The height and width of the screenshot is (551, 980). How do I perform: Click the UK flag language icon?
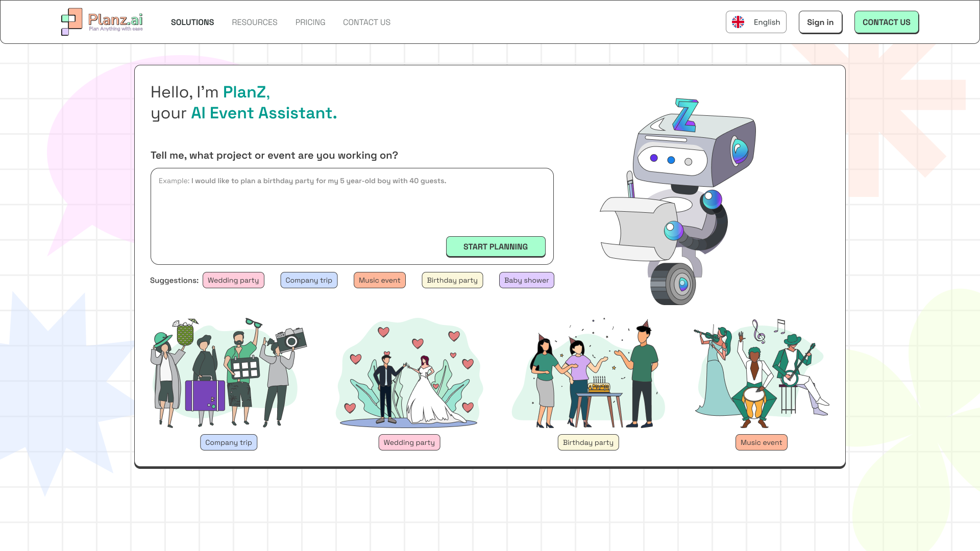738,22
